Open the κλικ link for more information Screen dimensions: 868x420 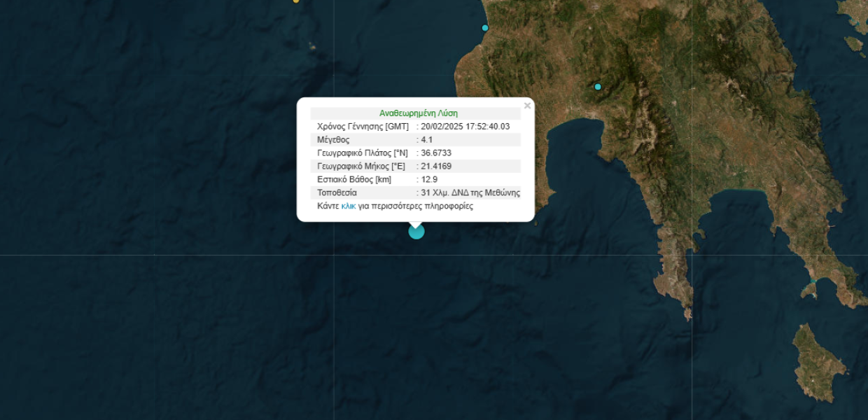point(349,206)
